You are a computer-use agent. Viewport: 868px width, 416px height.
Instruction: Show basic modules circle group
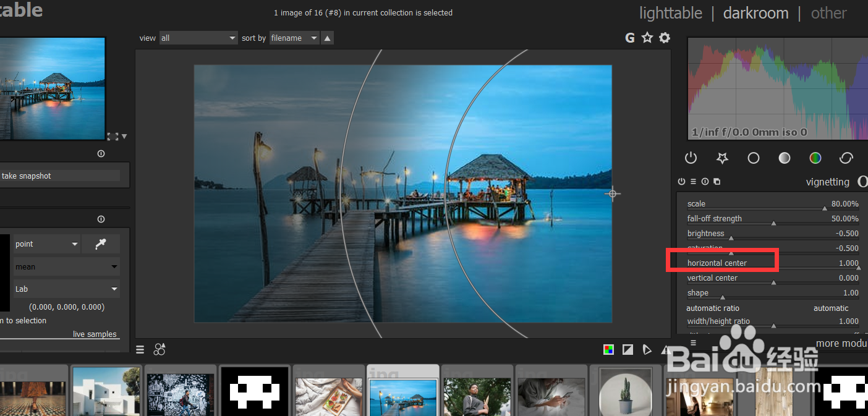pyautogui.click(x=753, y=158)
